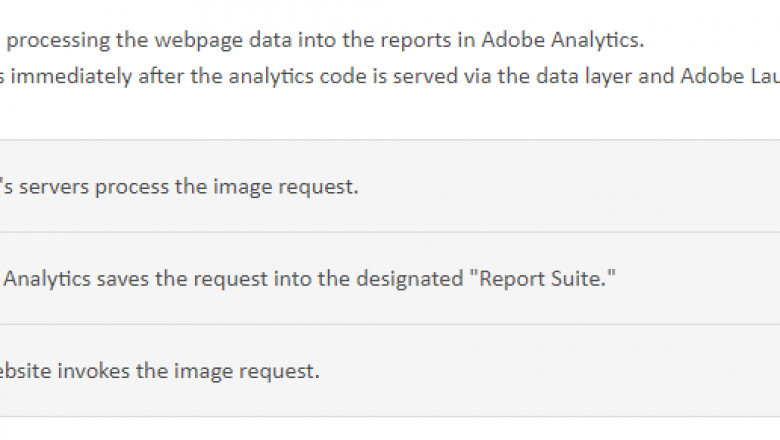This screenshot has height=440, width=780.
Task: Select the "servers process the image request" option
Action: 180,187
